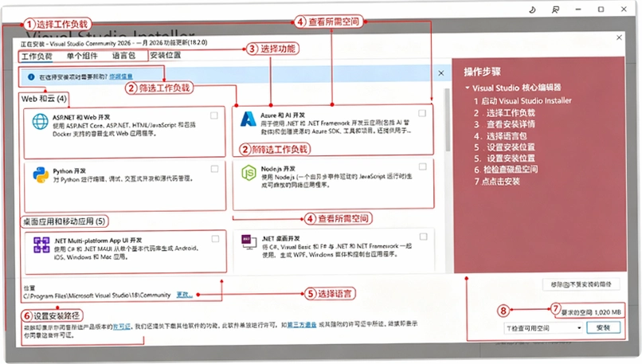This screenshot has width=642, height=364.
Task: Collapse the Visual Studio 核心编辑器 section
Action: click(468, 88)
